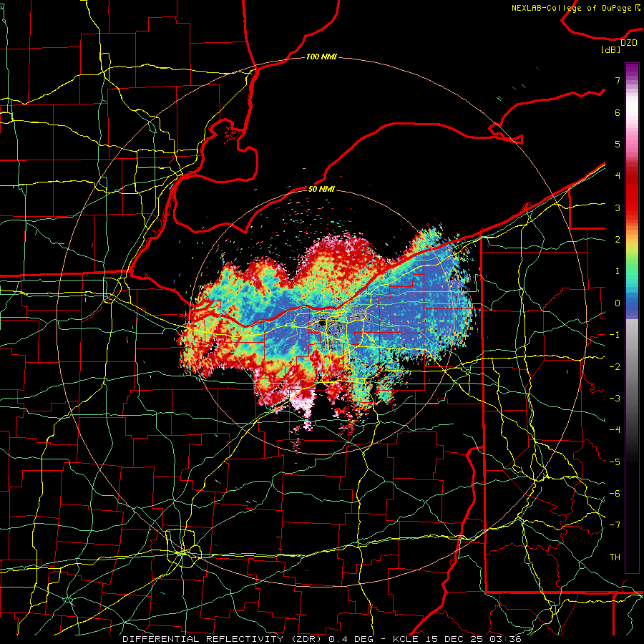Click the TH threshold label on scale
644x644 pixels.
pyautogui.click(x=615, y=557)
